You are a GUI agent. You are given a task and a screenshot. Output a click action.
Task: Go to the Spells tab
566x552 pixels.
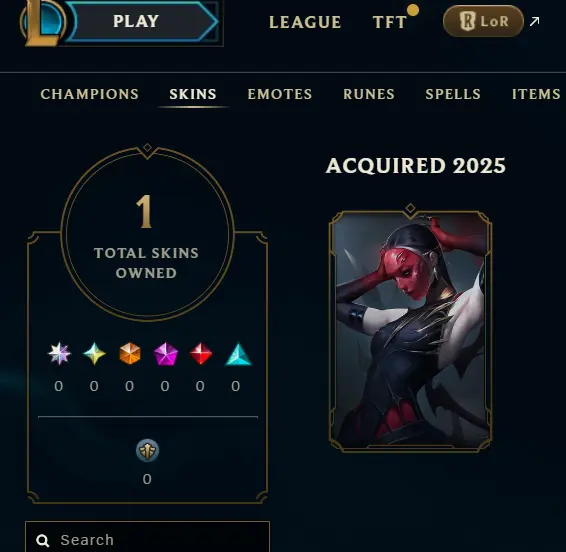click(453, 94)
